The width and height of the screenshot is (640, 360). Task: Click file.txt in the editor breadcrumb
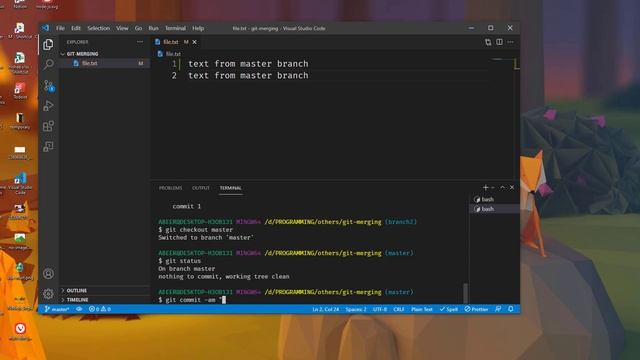tap(173, 54)
